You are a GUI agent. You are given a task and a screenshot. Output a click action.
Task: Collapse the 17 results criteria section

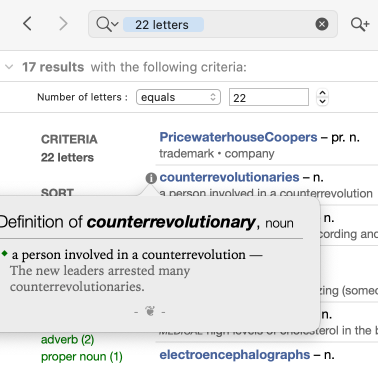9,67
